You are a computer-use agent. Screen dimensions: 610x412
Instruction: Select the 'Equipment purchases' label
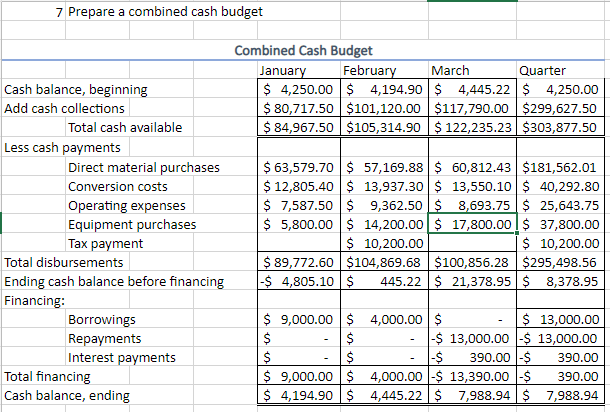click(x=132, y=225)
